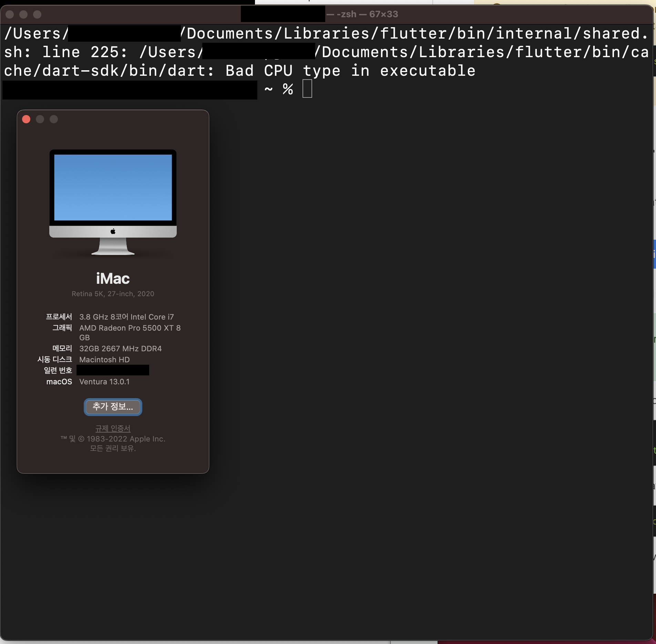Select the iMac model name heading
The width and height of the screenshot is (656, 644).
pos(113,279)
